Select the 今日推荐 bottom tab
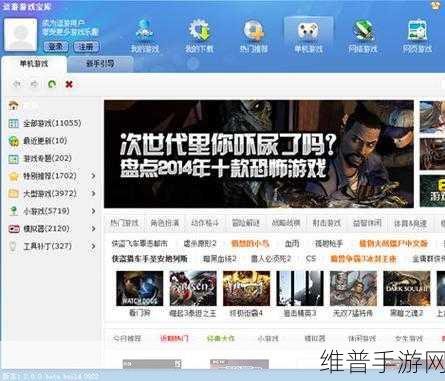Image resolution: width=445 pixels, height=381 pixels. (127, 339)
